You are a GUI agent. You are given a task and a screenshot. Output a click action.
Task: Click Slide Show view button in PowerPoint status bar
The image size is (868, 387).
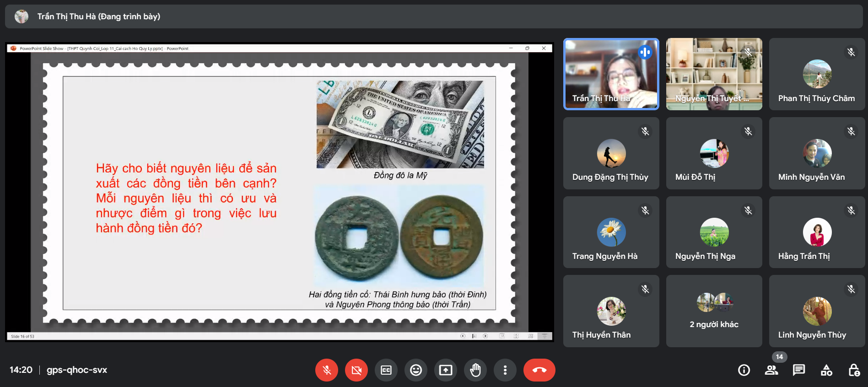[545, 336]
